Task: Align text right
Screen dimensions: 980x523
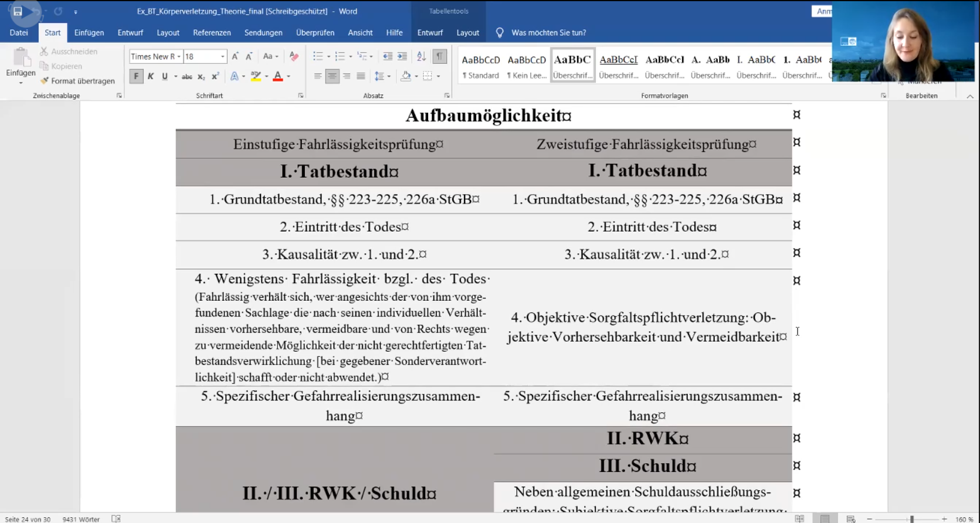Action: pos(347,76)
